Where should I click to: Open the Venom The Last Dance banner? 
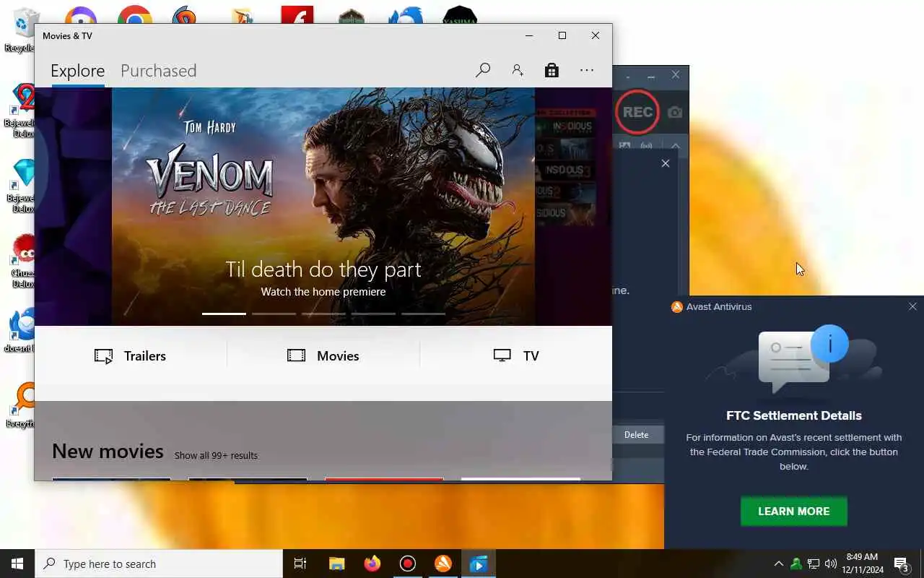[323, 206]
